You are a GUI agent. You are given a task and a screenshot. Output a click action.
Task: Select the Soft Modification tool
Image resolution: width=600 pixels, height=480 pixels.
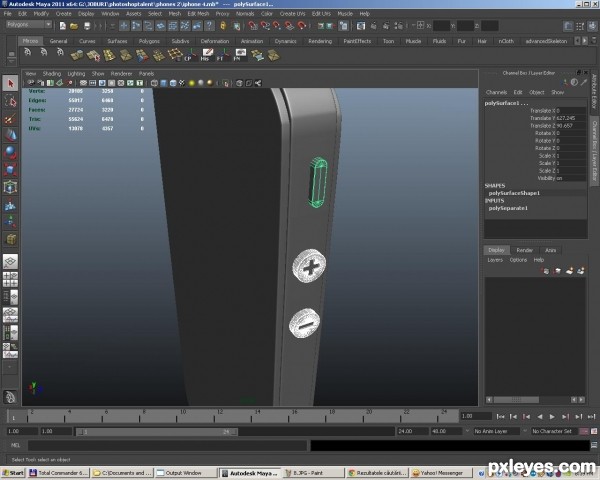10,206
